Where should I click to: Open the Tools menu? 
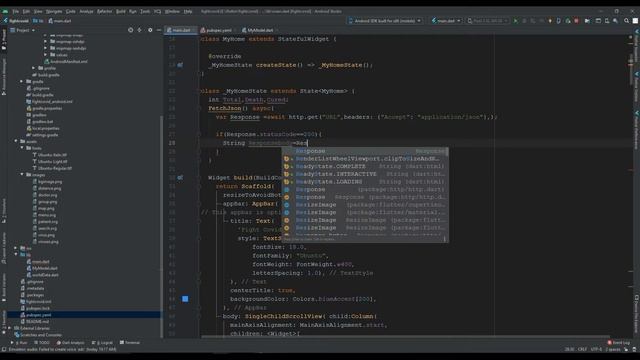145,11
